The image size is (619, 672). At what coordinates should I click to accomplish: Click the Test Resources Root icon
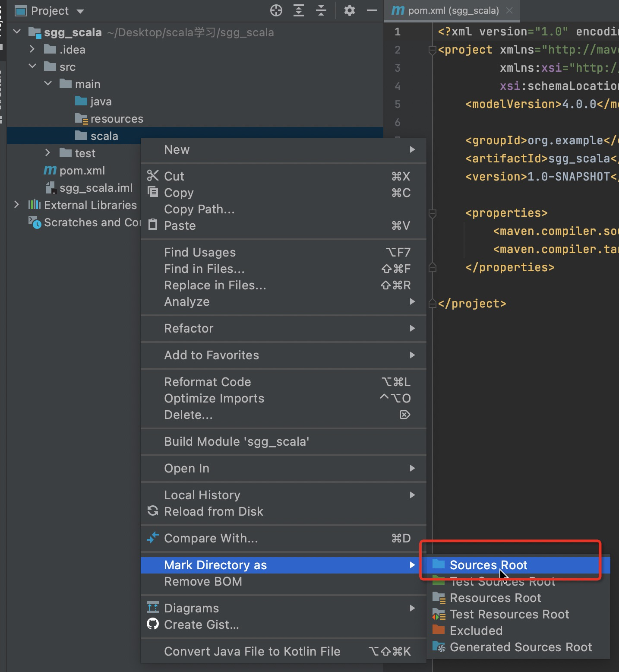click(x=439, y=614)
